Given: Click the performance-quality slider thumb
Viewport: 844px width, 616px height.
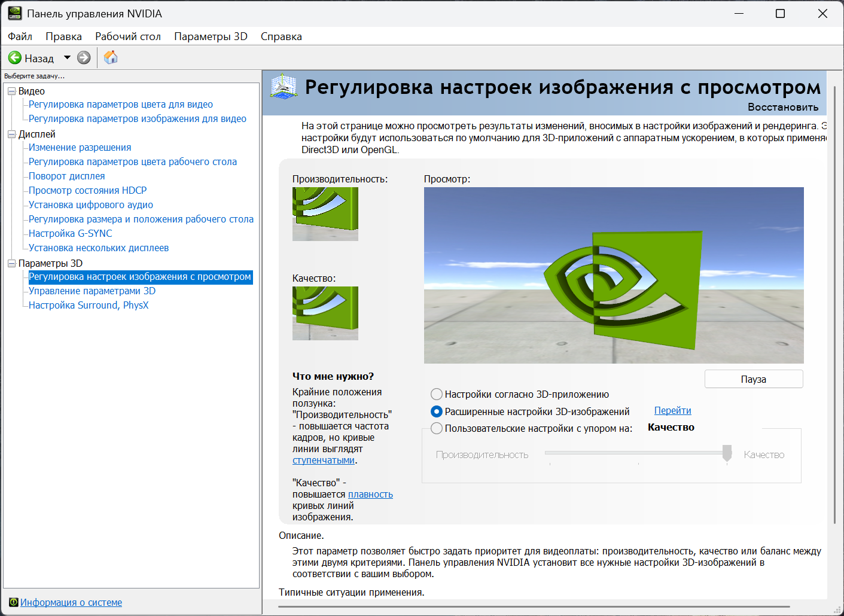Looking at the screenshot, I should 727,453.
